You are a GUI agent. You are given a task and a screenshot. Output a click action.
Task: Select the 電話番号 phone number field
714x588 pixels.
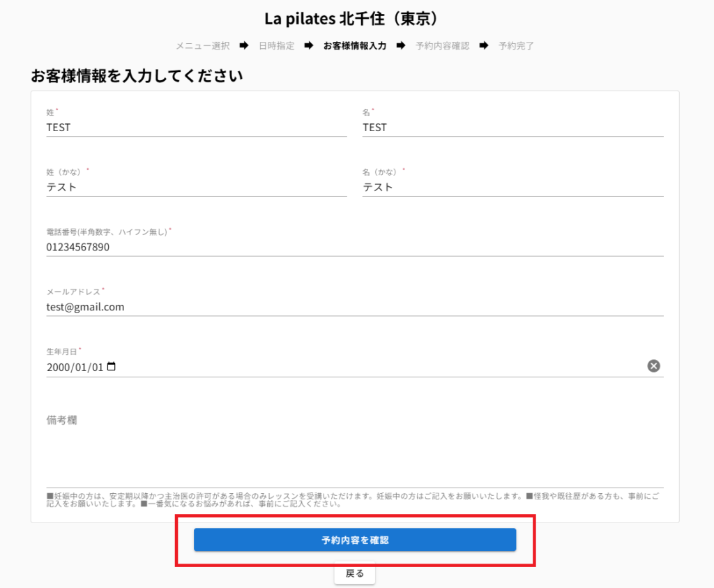(354, 247)
